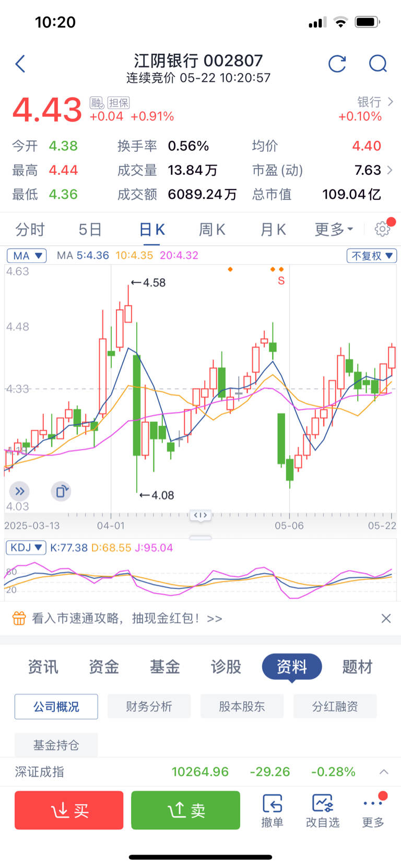Open the 不复权 adjustment dropdown

point(372,256)
